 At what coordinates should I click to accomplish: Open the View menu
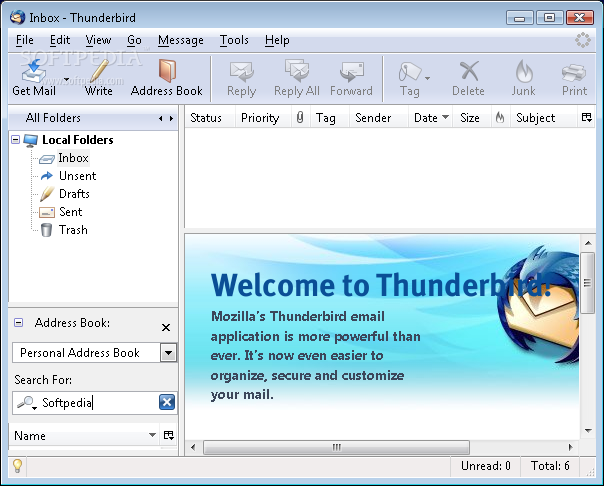click(x=98, y=40)
